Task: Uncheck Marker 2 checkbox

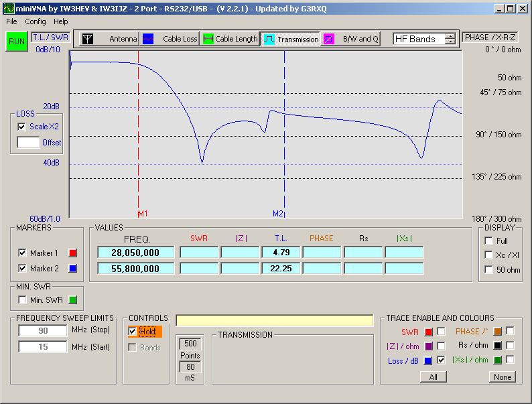Action: click(22, 268)
